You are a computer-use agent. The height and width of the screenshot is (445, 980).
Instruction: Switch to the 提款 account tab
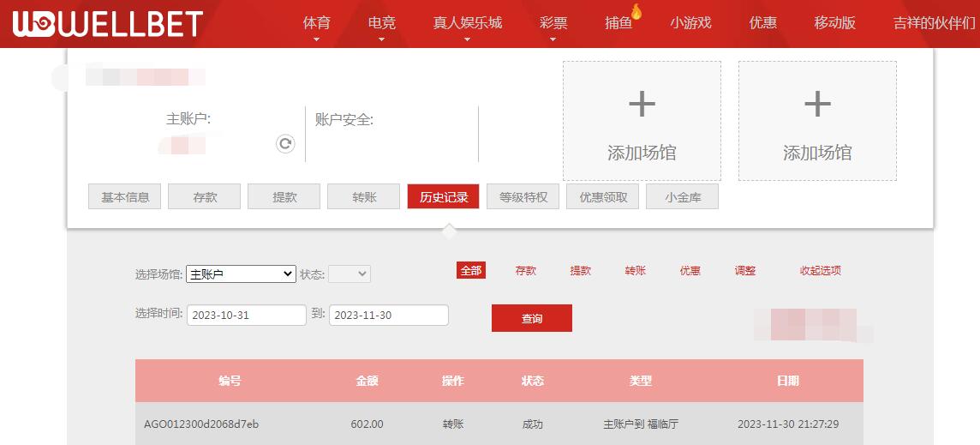(x=284, y=197)
